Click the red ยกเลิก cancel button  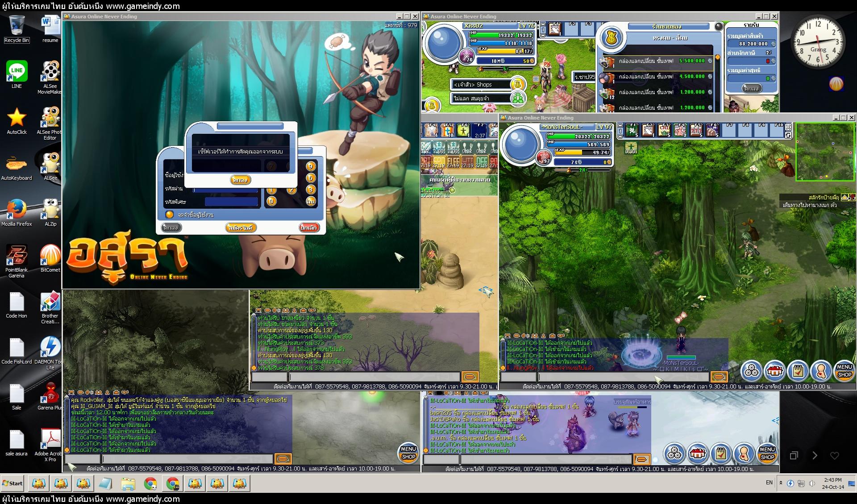308,227
